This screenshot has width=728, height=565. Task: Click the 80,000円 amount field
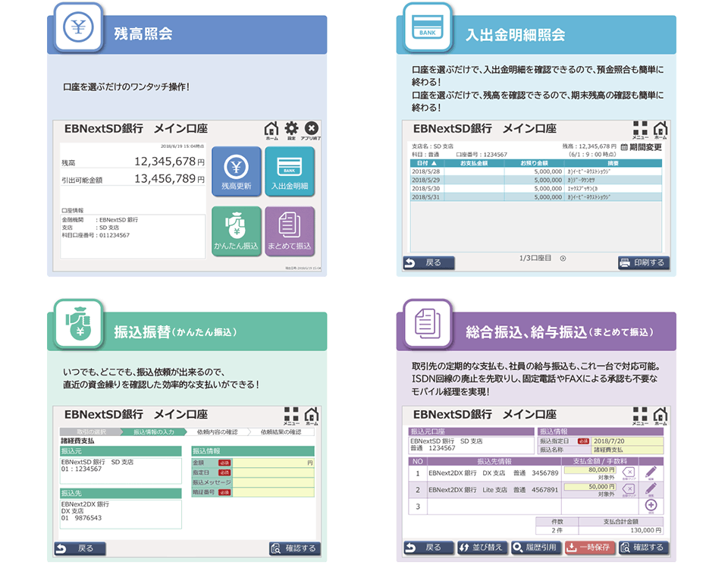tap(590, 470)
